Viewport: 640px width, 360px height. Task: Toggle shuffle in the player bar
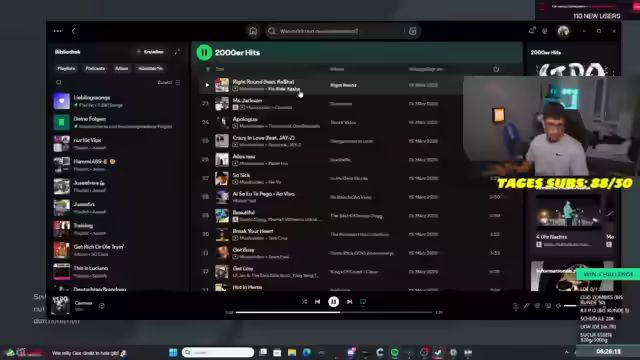[x=304, y=302]
